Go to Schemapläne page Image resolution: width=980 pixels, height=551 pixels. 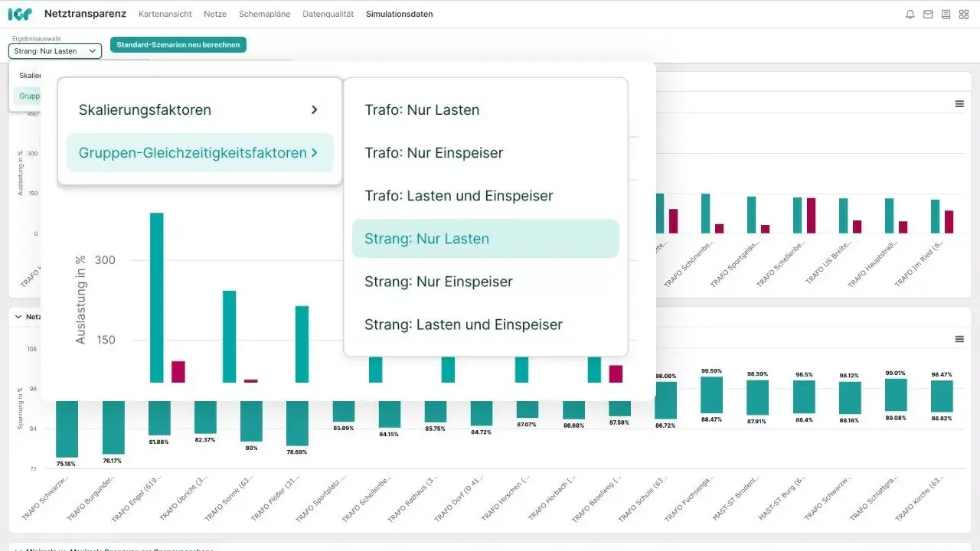click(264, 14)
